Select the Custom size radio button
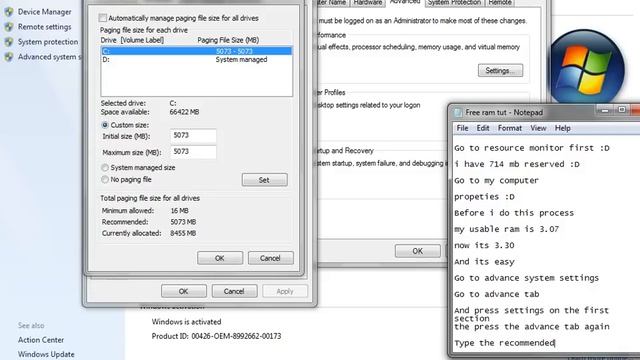The height and width of the screenshot is (360, 640). 105,125
